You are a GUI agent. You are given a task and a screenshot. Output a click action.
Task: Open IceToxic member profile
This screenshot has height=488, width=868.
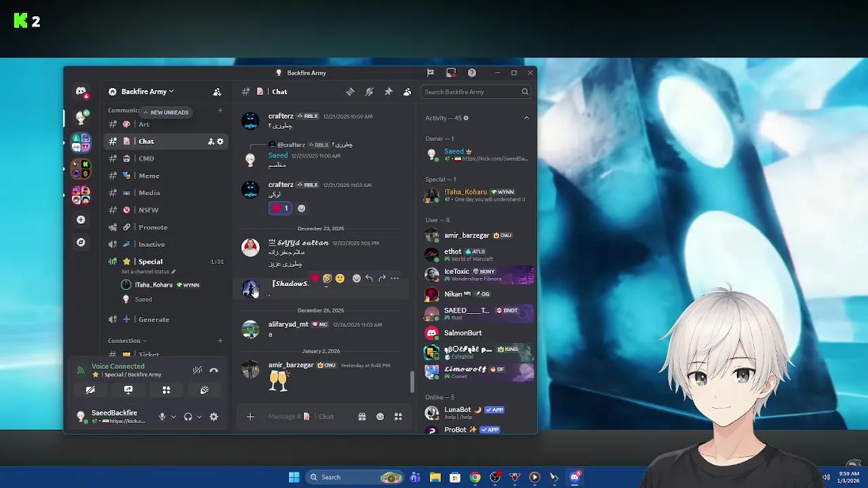pyautogui.click(x=479, y=274)
